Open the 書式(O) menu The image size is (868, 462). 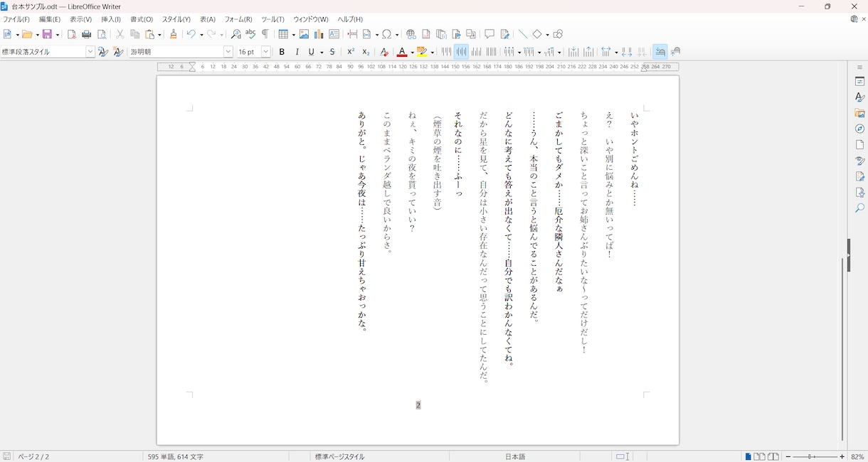pyautogui.click(x=142, y=19)
